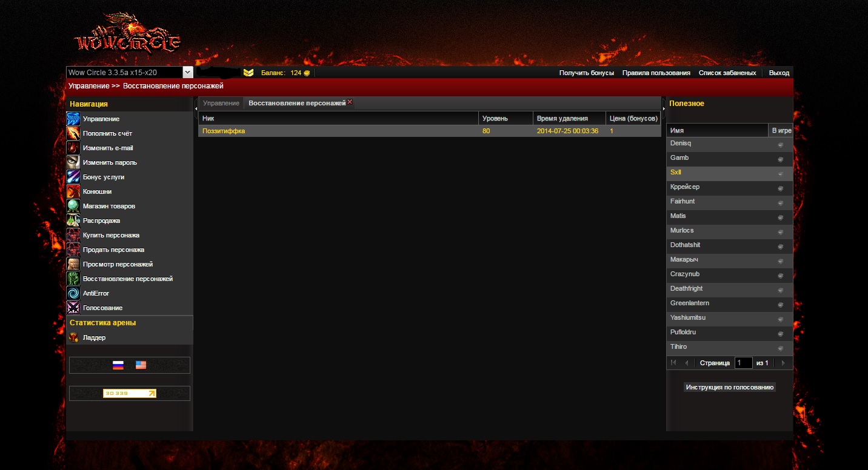The image size is (868, 470).
Task: Select the Поззитиффка character row
Action: tap(339, 131)
